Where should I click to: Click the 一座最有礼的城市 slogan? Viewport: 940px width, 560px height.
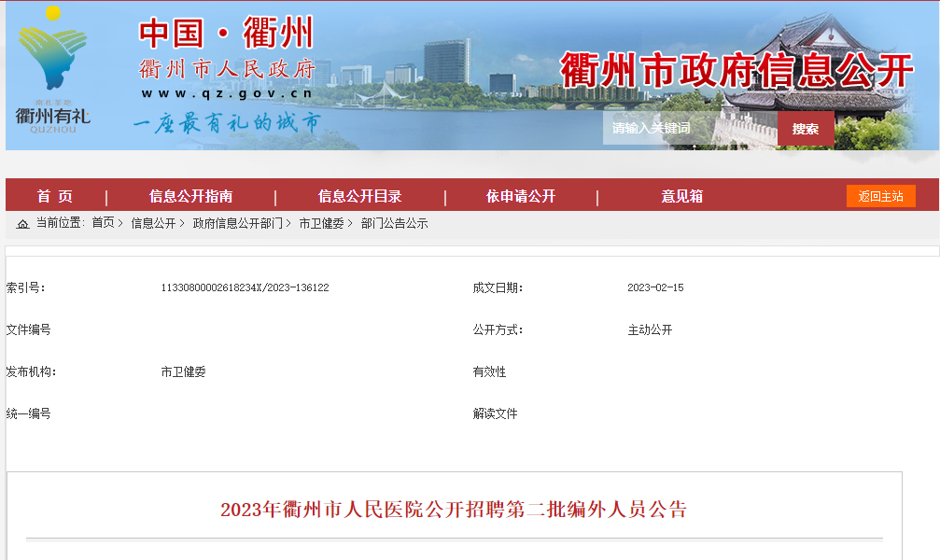227,123
